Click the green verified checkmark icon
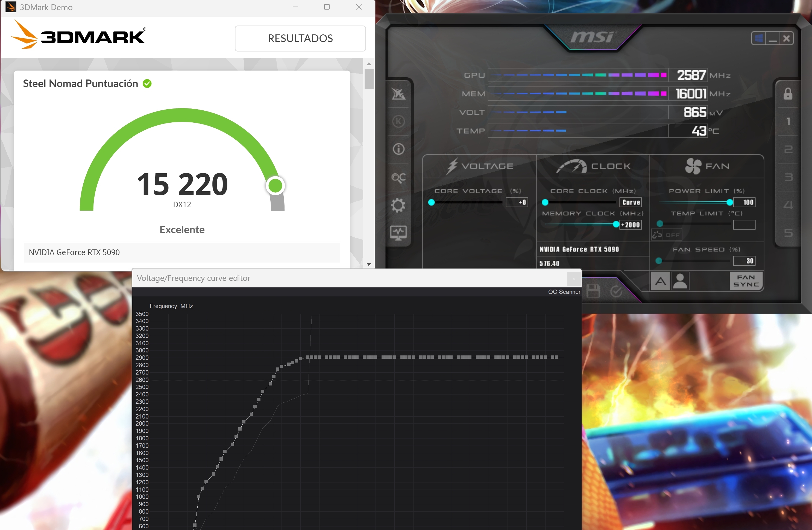The height and width of the screenshot is (530, 812). coord(147,84)
